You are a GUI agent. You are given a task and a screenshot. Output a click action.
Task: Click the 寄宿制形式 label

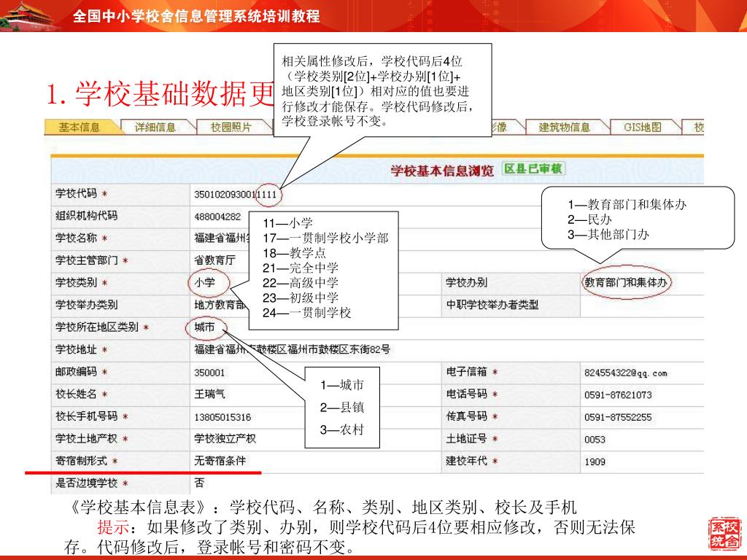click(x=81, y=461)
